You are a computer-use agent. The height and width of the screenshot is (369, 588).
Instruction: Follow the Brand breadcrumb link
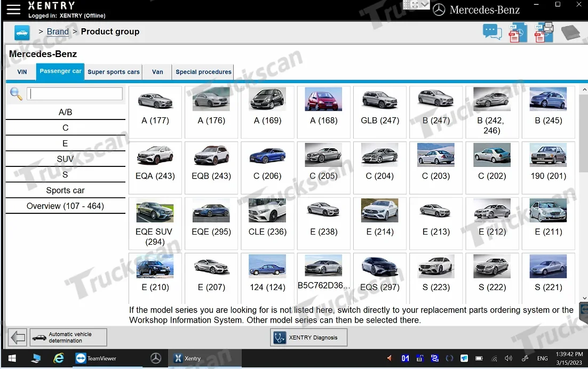[58, 31]
